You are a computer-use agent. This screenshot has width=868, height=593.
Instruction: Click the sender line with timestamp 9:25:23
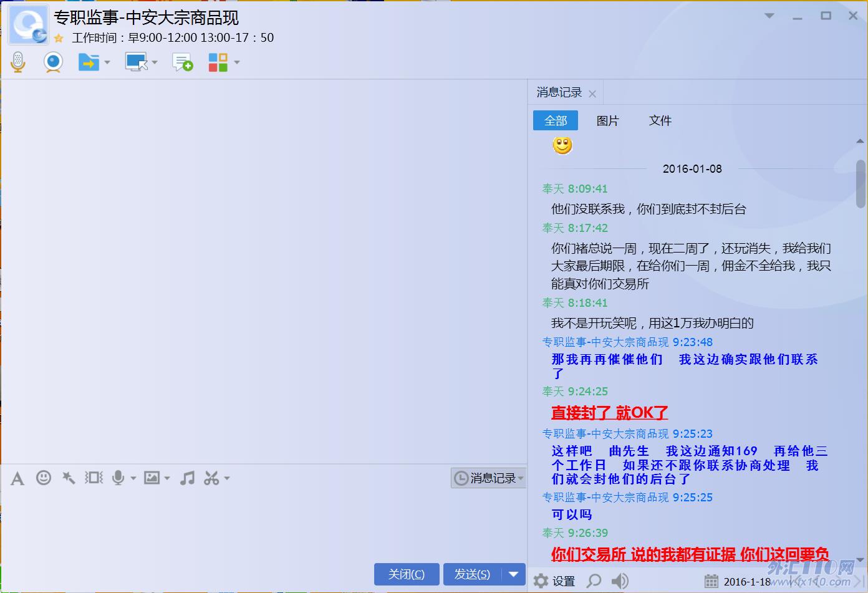pyautogui.click(x=627, y=434)
